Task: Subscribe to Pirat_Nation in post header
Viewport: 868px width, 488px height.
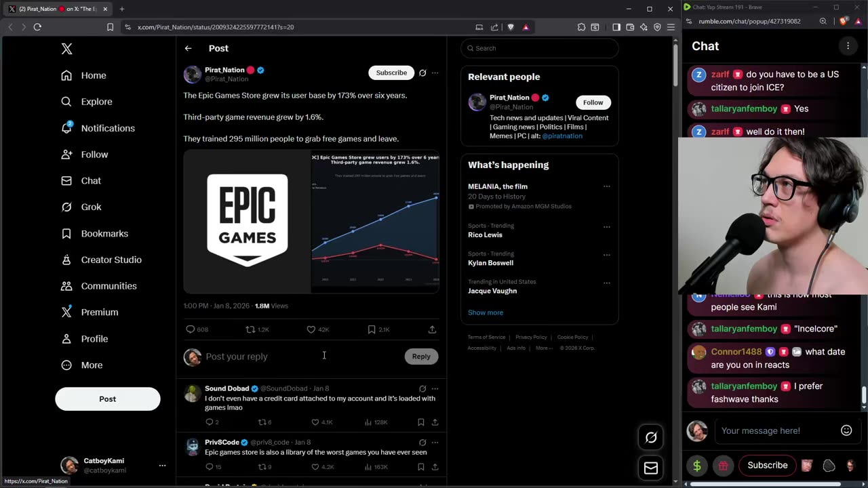Action: pos(391,73)
